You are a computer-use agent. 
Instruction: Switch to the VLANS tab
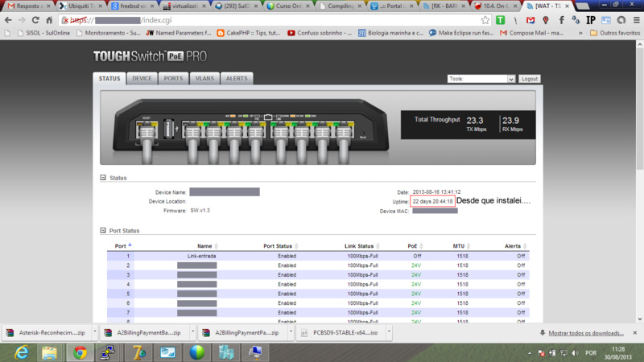[x=204, y=78]
